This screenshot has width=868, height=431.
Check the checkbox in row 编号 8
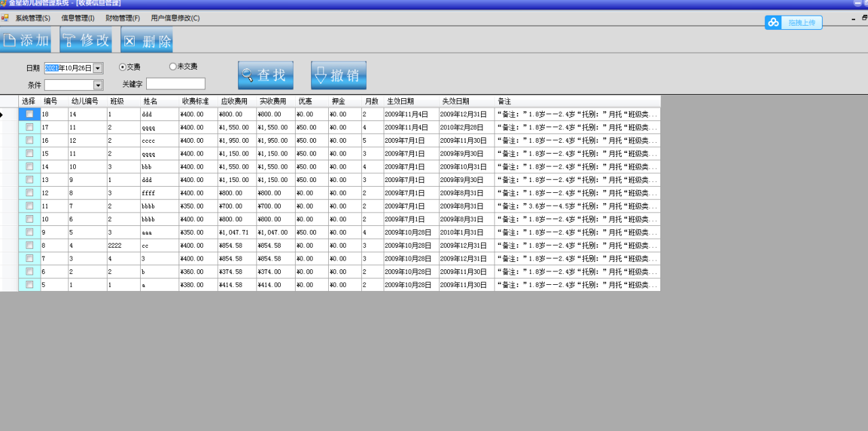coord(29,246)
